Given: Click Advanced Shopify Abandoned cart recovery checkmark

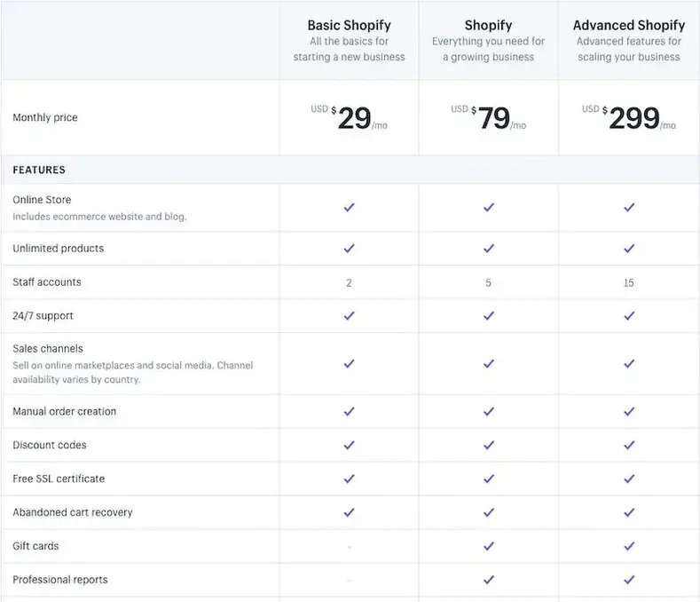Looking at the screenshot, I should 629,512.
